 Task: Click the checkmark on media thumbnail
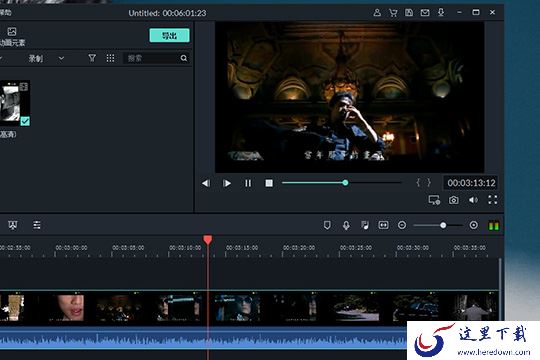tap(25, 121)
